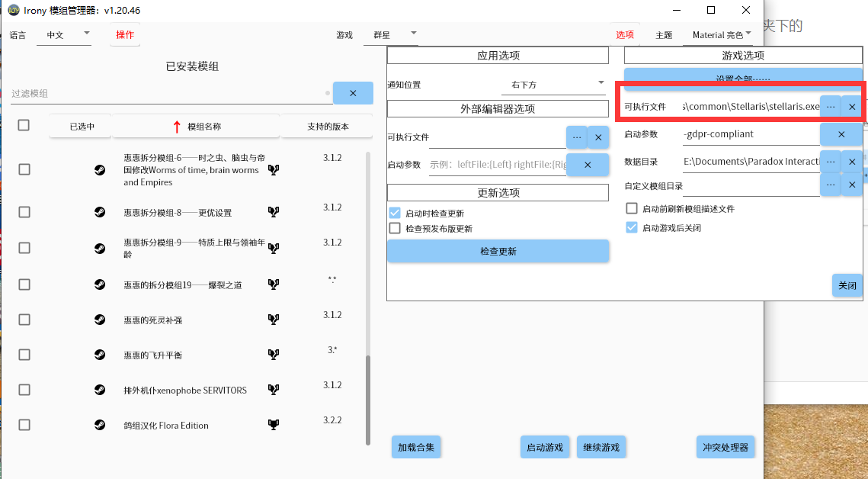The height and width of the screenshot is (479, 868).
Task: Check the box for 惠惠拆分模组-9 特质上限与领袖年龄
Action: (x=24, y=247)
